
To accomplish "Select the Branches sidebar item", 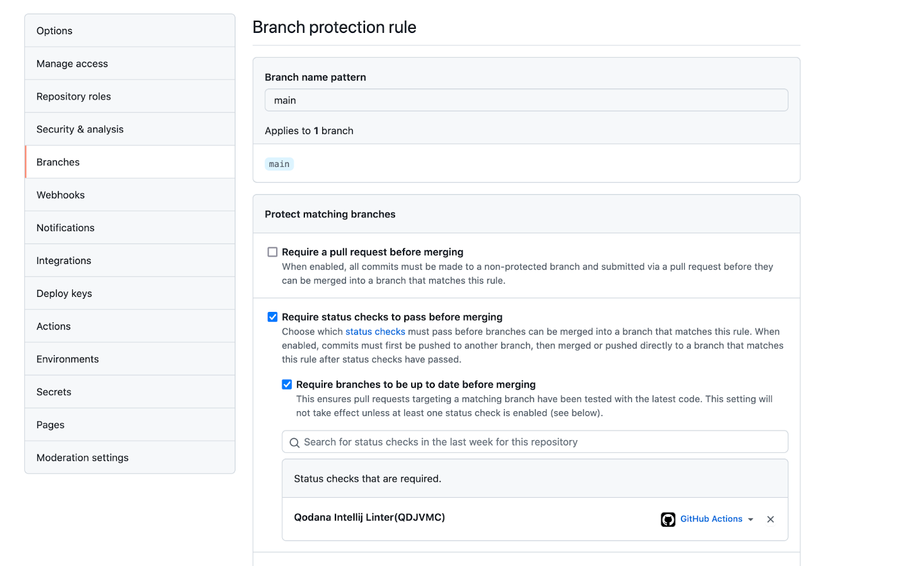I will 129,162.
